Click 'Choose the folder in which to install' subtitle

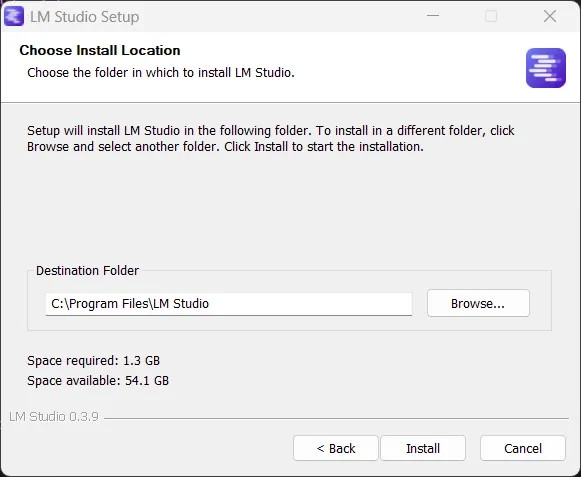pos(161,73)
